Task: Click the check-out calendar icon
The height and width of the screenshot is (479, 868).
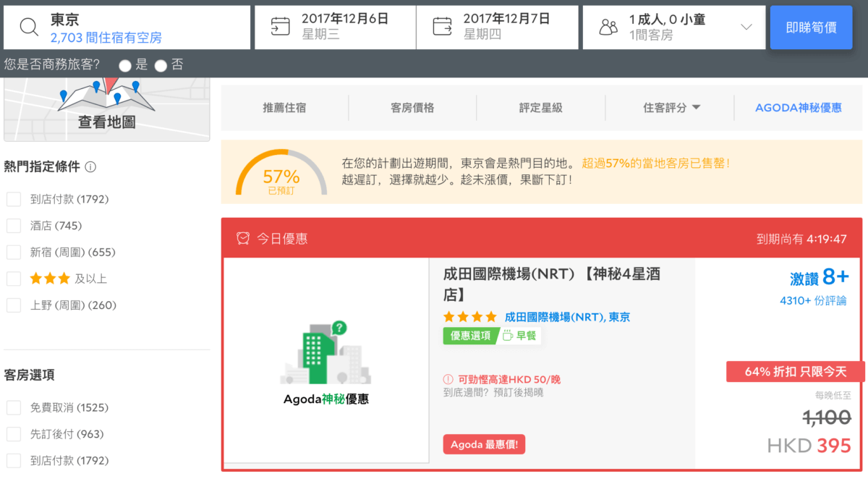Action: coord(442,27)
